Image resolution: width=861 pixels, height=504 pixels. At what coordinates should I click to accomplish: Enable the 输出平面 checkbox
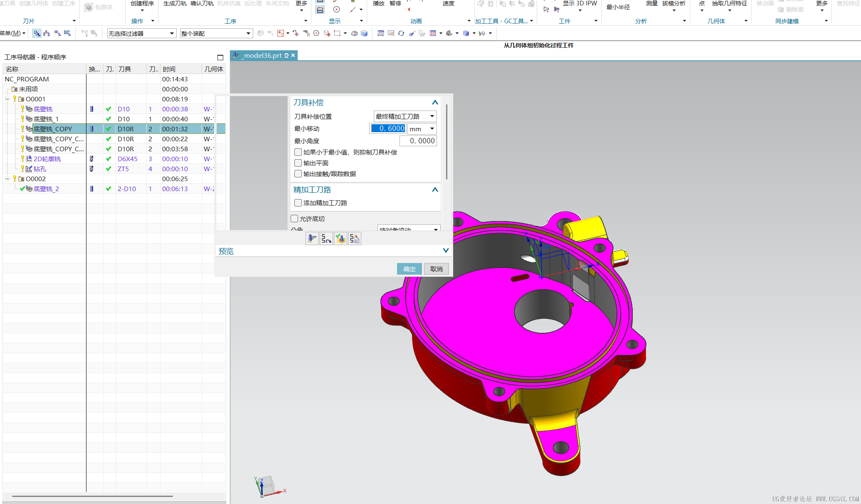tap(298, 163)
